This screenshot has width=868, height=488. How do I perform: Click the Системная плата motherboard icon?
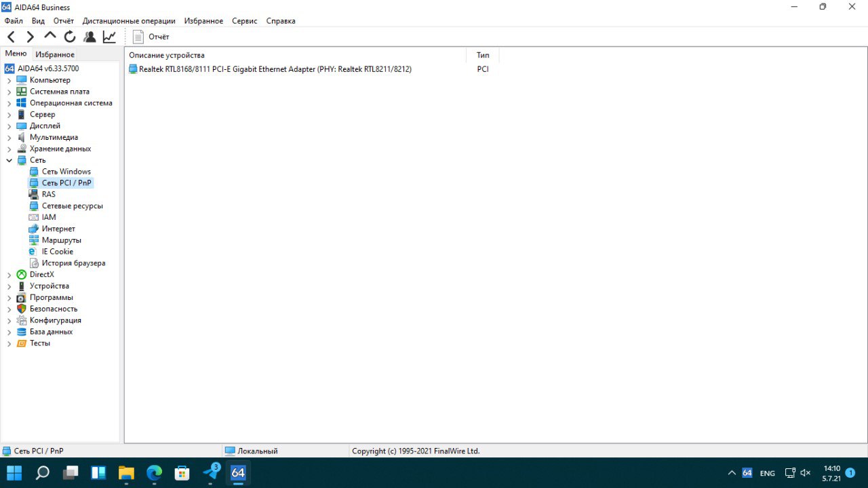click(x=22, y=92)
